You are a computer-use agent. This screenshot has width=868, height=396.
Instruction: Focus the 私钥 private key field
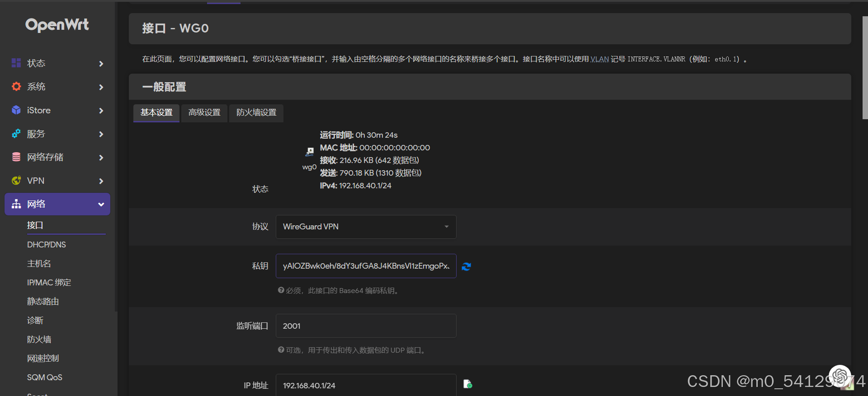[366, 266]
